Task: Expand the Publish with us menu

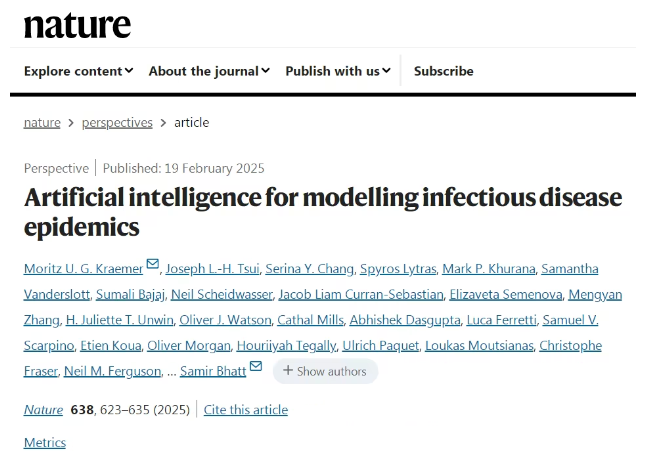Action: (338, 71)
